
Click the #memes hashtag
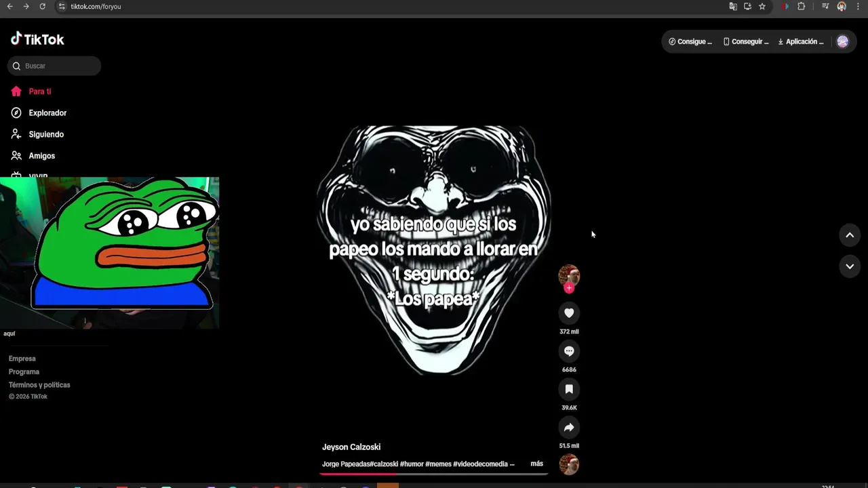point(438,464)
